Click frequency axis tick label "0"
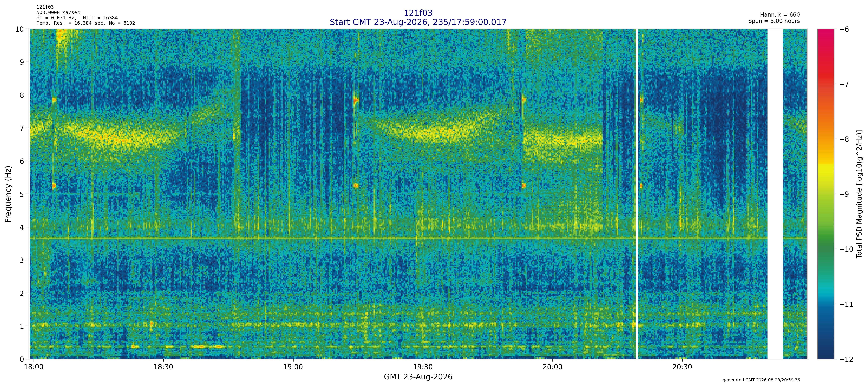 [x=22, y=359]
